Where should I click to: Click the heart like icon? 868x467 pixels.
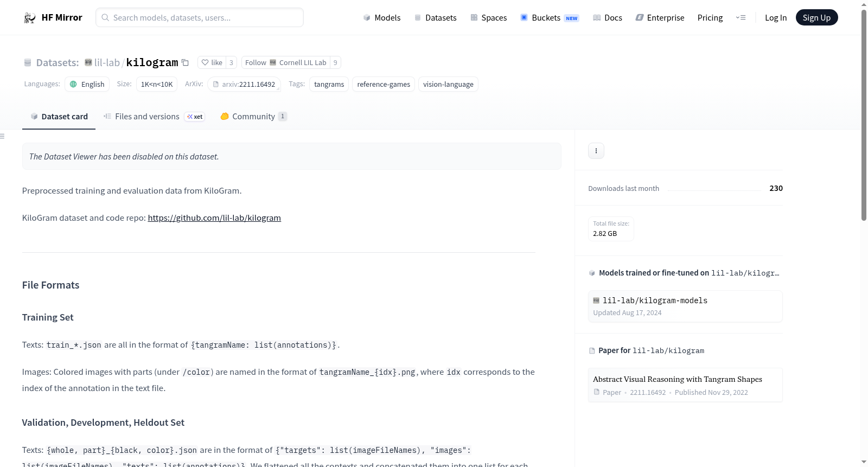click(x=205, y=62)
